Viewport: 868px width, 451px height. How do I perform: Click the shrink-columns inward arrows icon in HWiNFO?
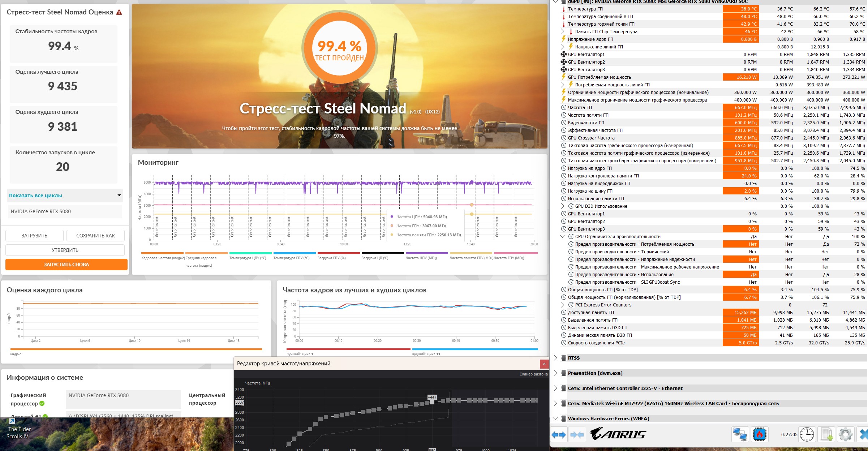(x=577, y=434)
